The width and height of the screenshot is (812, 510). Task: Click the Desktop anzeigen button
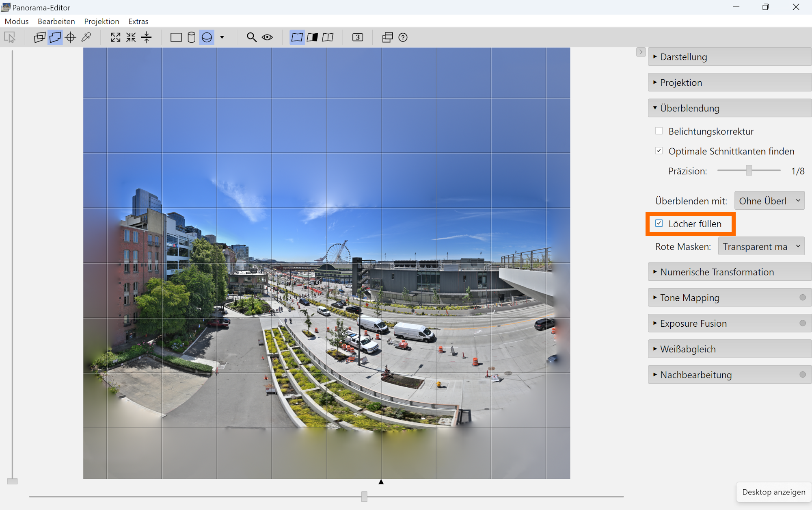[x=773, y=492]
